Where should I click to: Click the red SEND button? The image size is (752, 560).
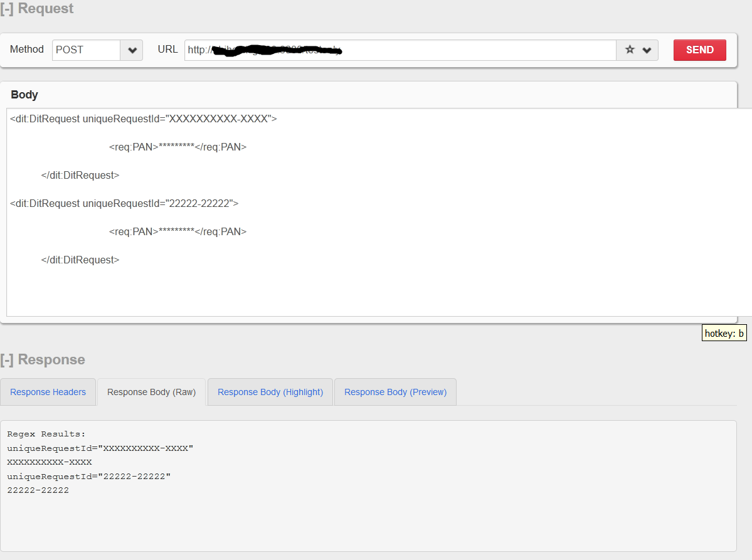click(x=699, y=50)
